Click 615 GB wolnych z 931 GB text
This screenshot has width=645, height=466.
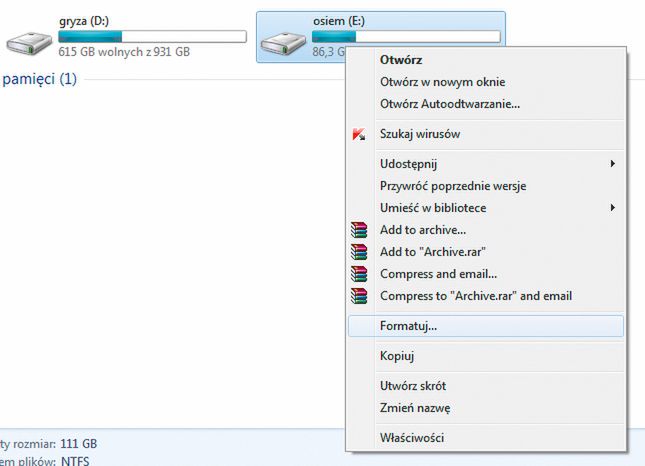click(x=124, y=52)
